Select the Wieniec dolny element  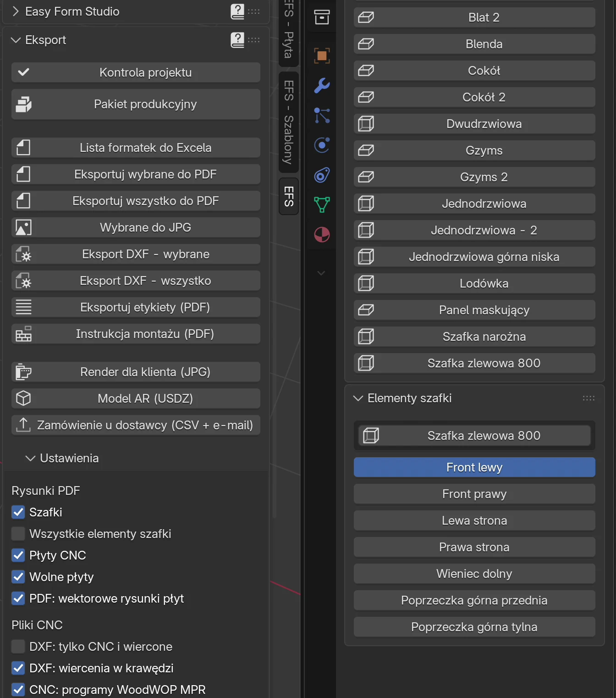[x=474, y=574]
